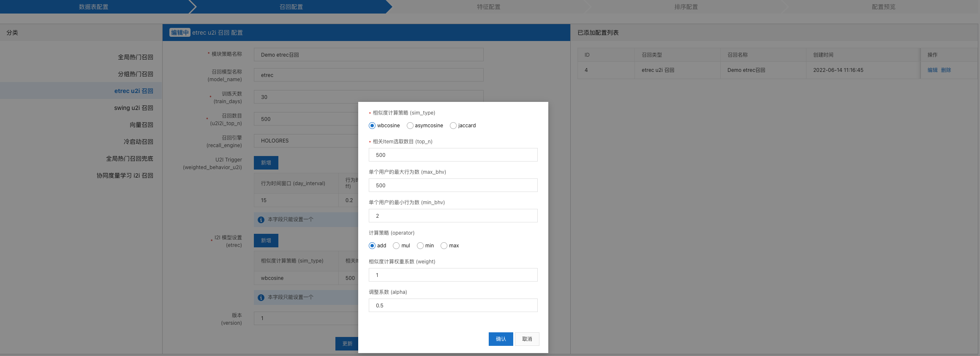Screen dimensions: 980x356
Task: Set operator to min
Action: pos(420,246)
